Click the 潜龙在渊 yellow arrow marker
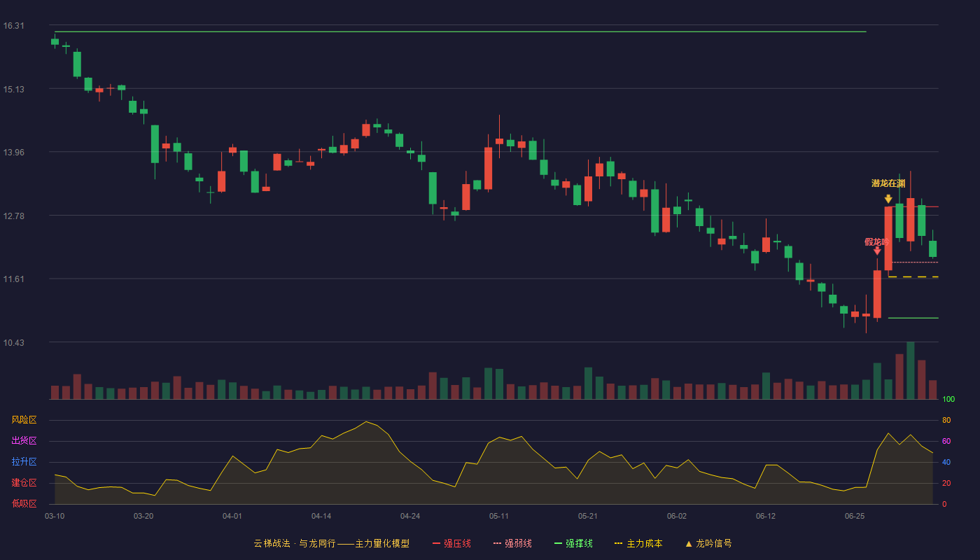Viewport: 980px width, 560px height. click(888, 199)
